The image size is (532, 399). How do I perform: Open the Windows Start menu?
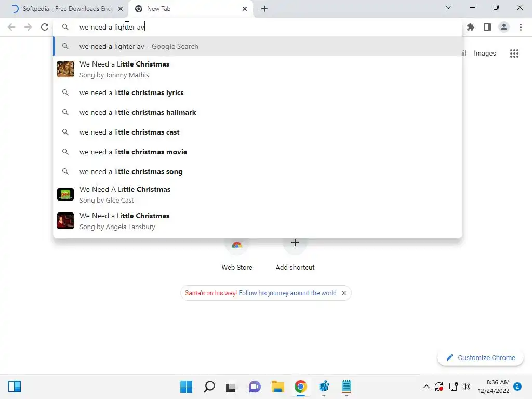click(x=186, y=387)
